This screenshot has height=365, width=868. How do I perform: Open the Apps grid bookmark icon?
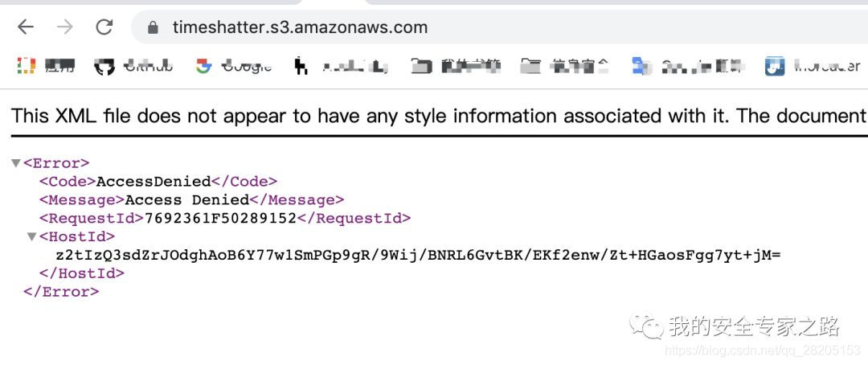coord(26,66)
